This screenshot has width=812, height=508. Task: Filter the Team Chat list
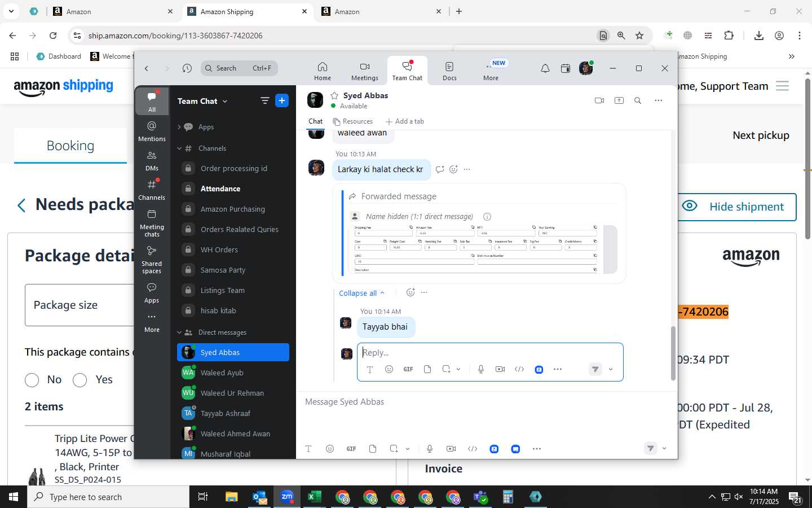coord(264,100)
